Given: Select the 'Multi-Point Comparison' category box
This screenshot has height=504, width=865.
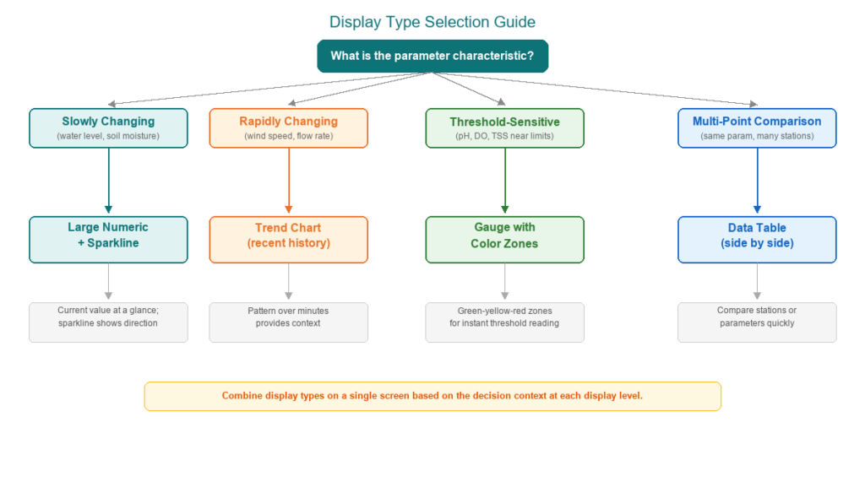Looking at the screenshot, I should point(757,128).
